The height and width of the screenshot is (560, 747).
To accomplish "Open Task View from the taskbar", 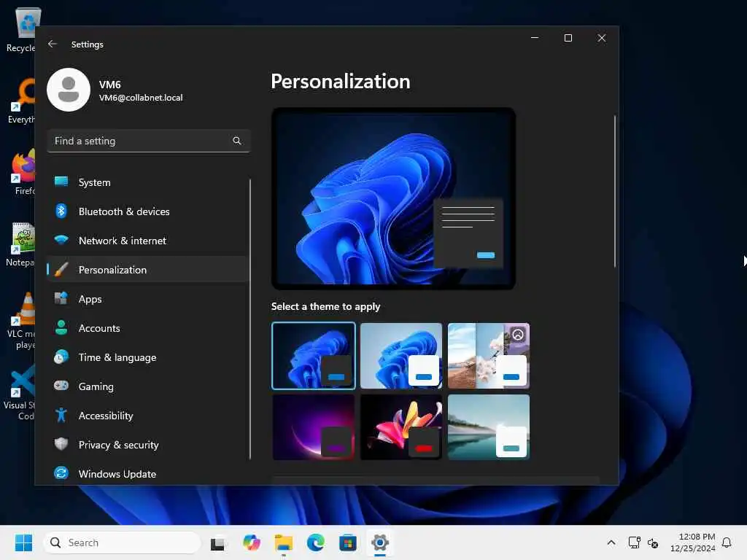I will click(x=217, y=542).
